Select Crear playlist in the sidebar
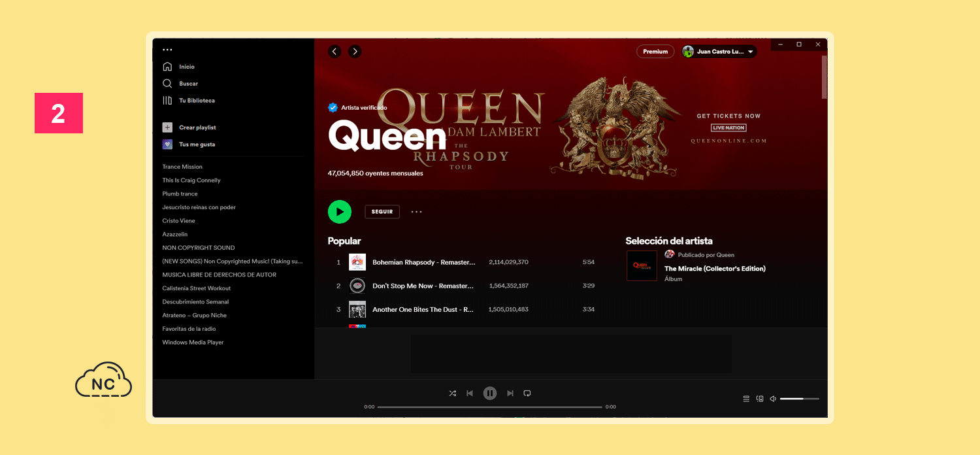This screenshot has height=455, width=980. [197, 127]
